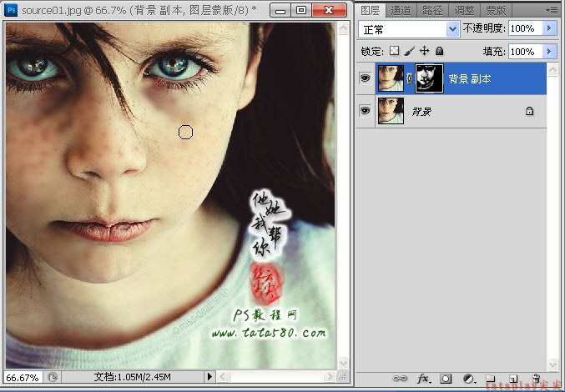Create new adjustment layer icon
Image resolution: width=565 pixels, height=392 pixels.
pyautogui.click(x=469, y=379)
